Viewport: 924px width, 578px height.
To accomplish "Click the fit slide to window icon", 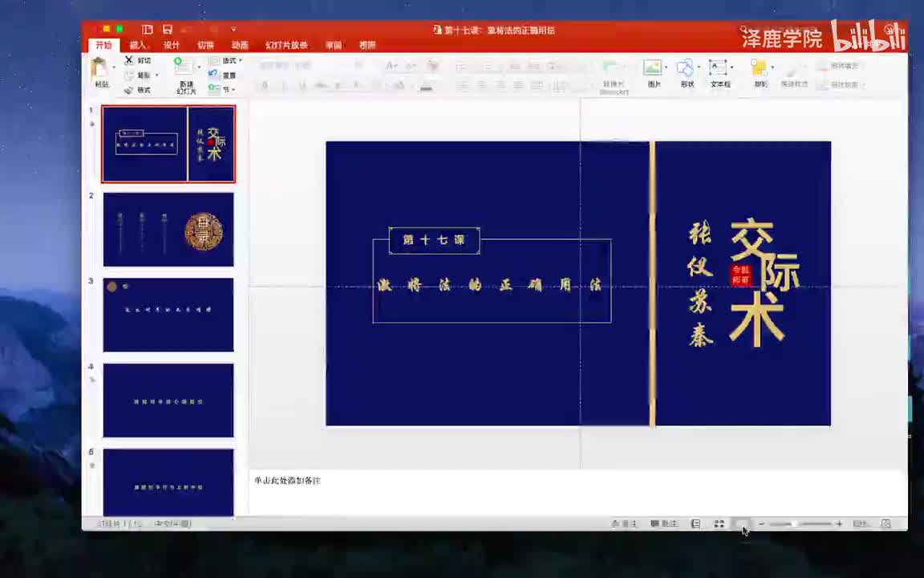I will tap(885, 523).
